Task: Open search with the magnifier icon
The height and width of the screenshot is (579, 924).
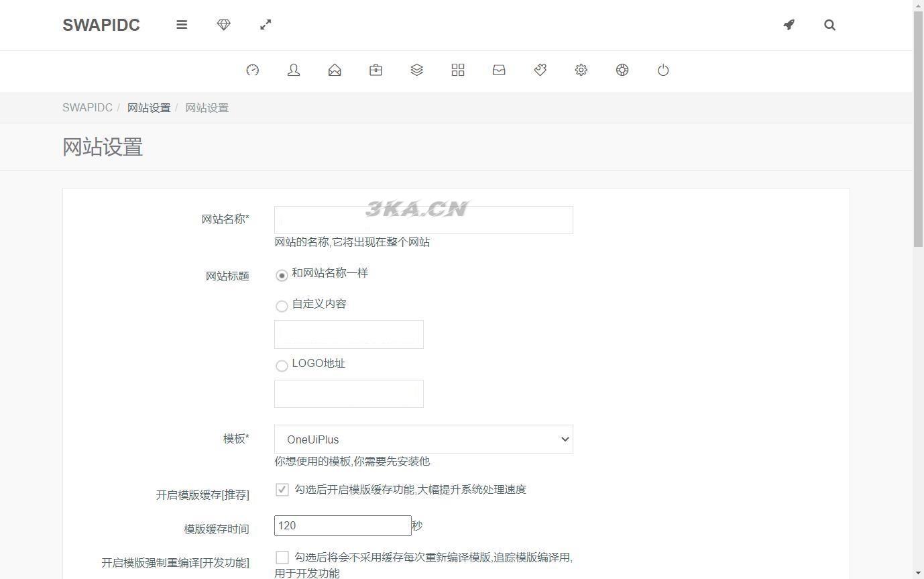Action: coord(830,25)
